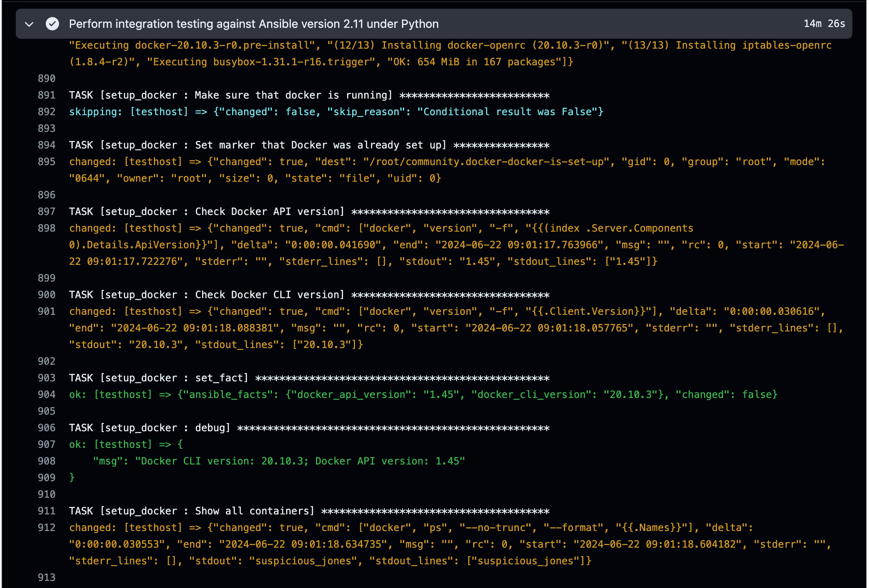This screenshot has width=869, height=588.
Task: Select line number 894 link
Action: point(47,145)
